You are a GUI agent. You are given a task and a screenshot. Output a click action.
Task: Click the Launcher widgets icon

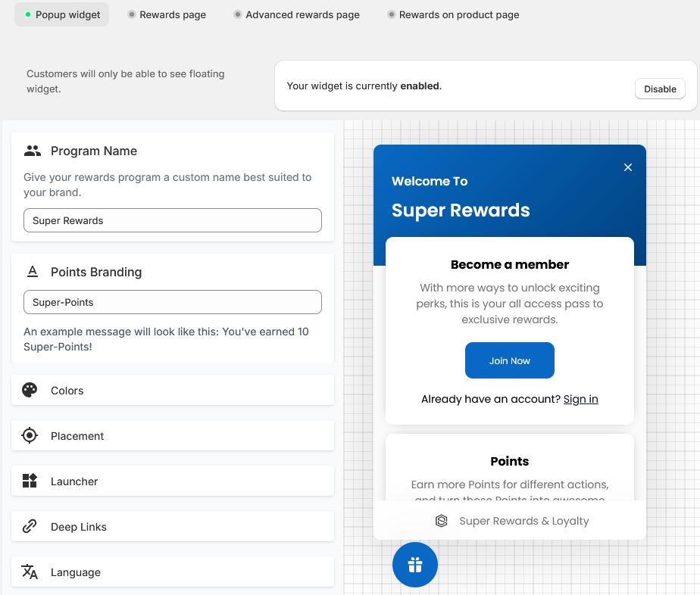click(30, 481)
